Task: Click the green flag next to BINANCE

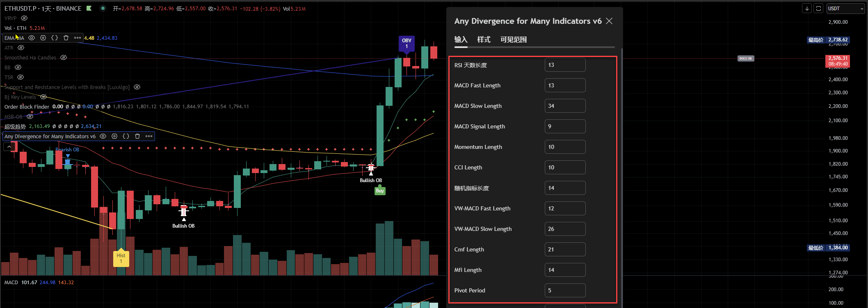Action: tap(89, 8)
